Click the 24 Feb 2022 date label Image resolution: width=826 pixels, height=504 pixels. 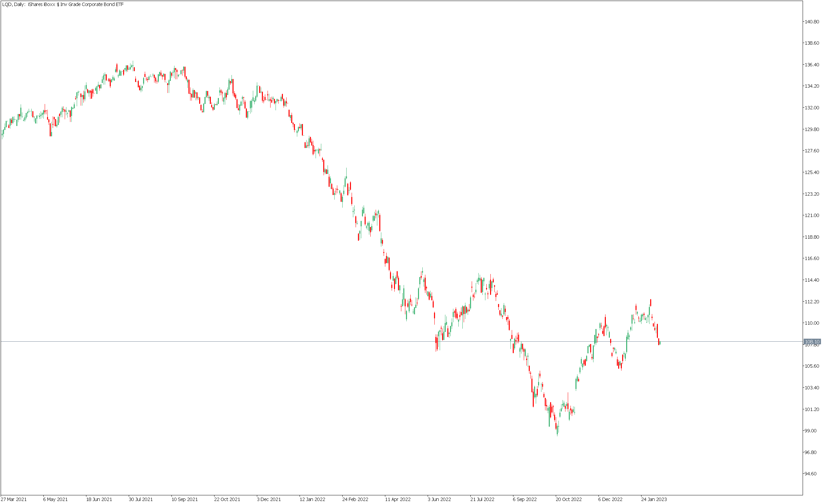[355, 499]
